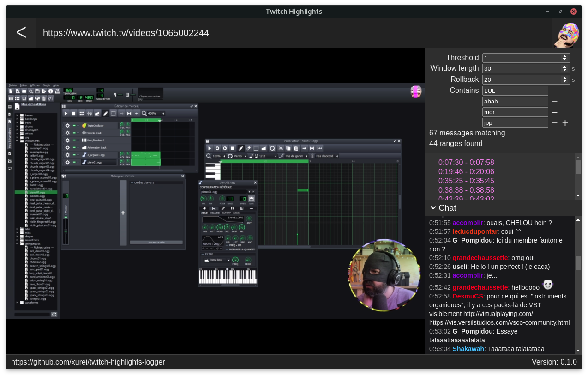Click the chat panel scrollbar thumb
This screenshot has height=377, width=588.
[578, 263]
